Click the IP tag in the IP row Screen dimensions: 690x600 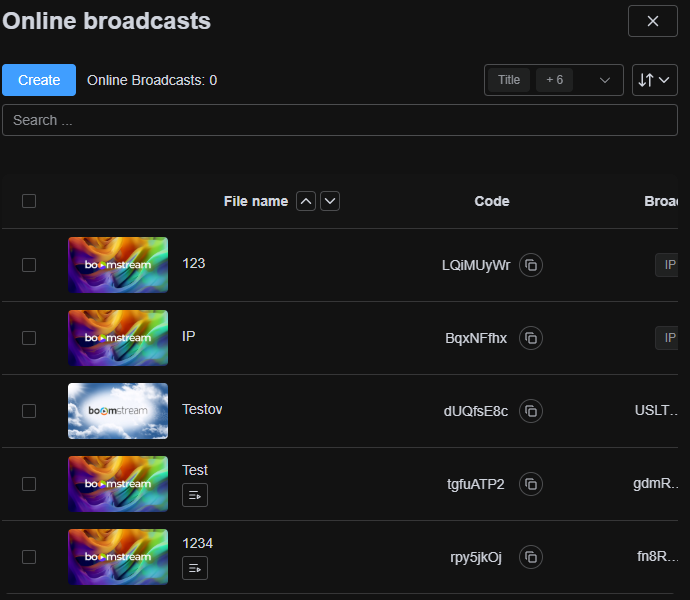(x=667, y=338)
